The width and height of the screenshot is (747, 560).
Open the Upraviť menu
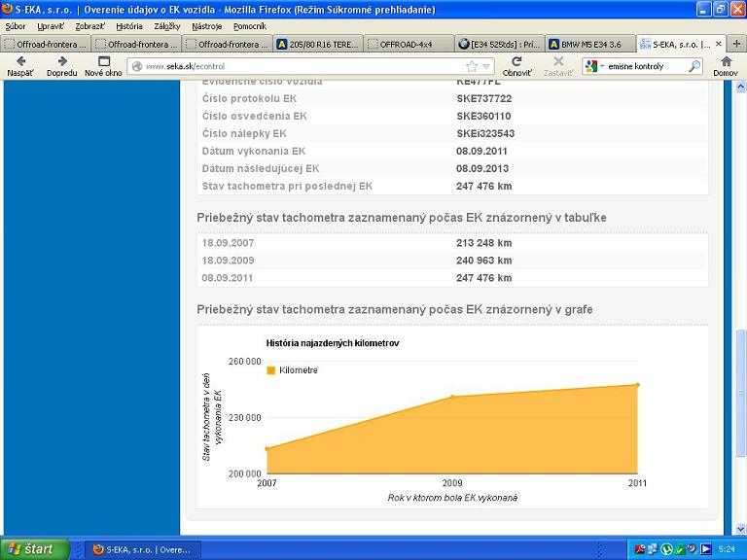pos(51,26)
